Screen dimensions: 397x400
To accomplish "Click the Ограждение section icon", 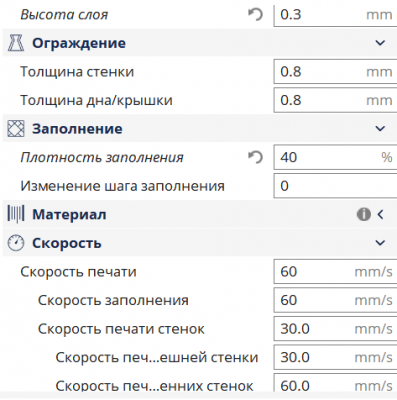I will (16, 43).
